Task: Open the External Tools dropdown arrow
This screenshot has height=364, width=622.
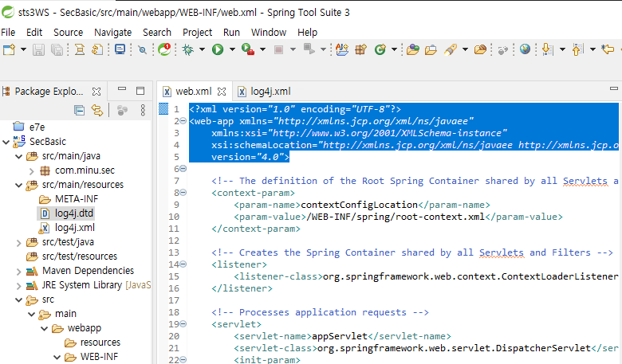Action: pos(262,49)
